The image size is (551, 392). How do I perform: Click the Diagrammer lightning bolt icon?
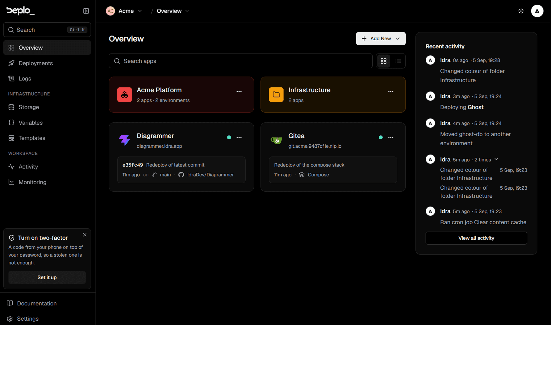[x=124, y=140]
